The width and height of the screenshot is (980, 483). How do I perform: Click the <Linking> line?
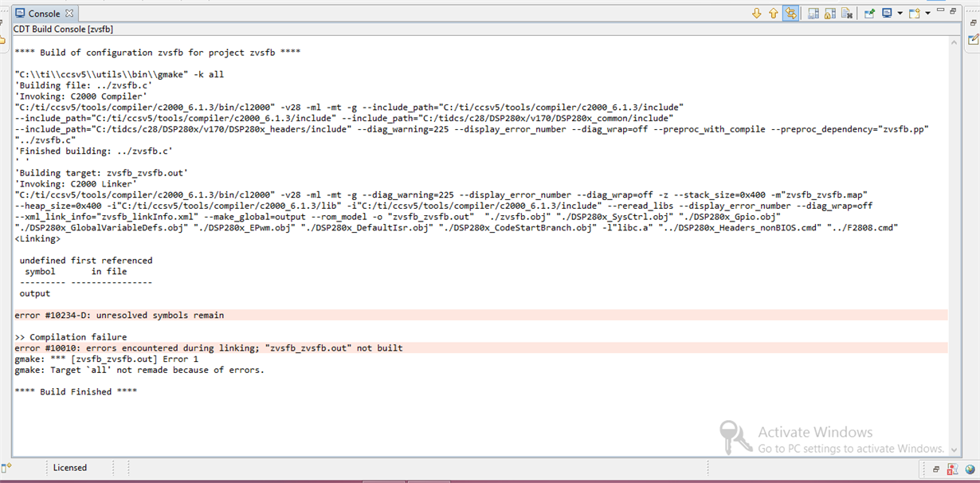(x=37, y=238)
